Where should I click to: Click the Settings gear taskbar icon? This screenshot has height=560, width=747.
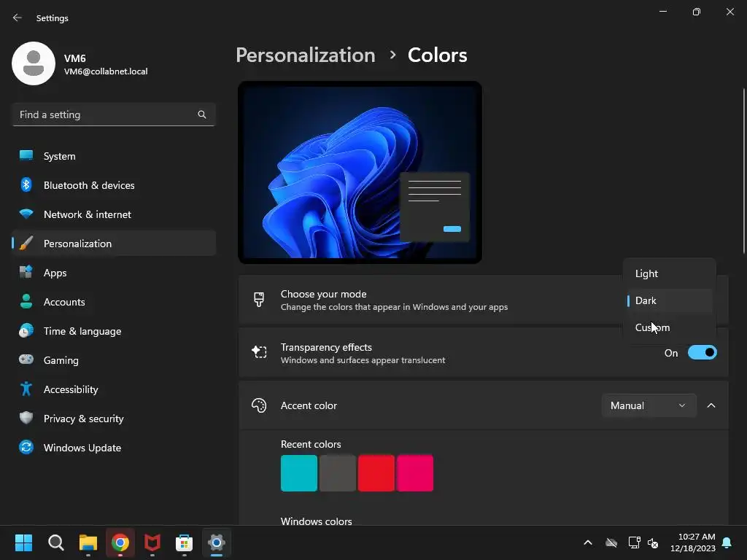pyautogui.click(x=216, y=542)
